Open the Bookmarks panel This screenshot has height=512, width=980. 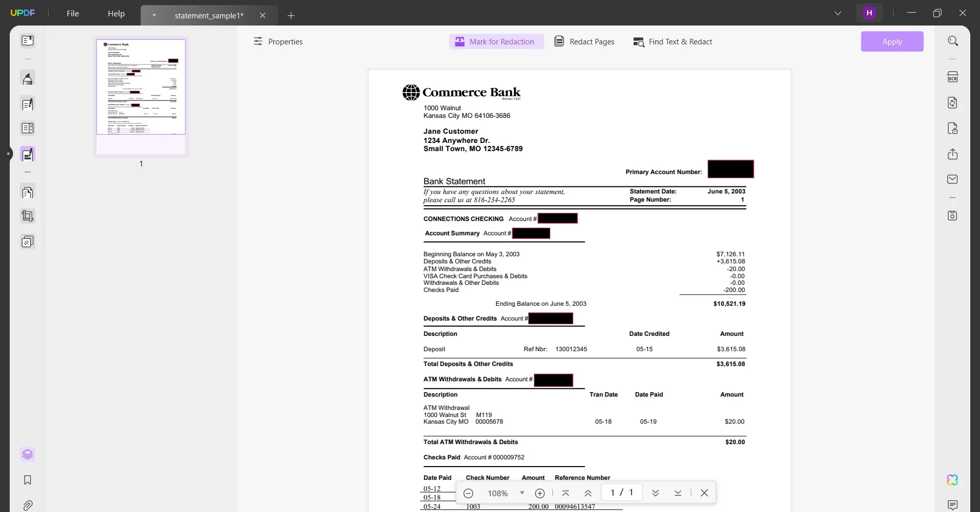pyautogui.click(x=28, y=480)
